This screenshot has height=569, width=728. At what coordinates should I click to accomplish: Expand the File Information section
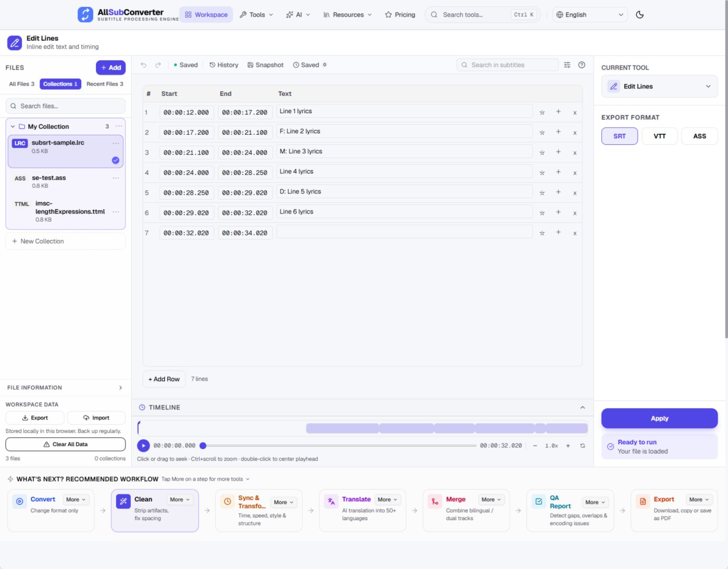coord(65,388)
